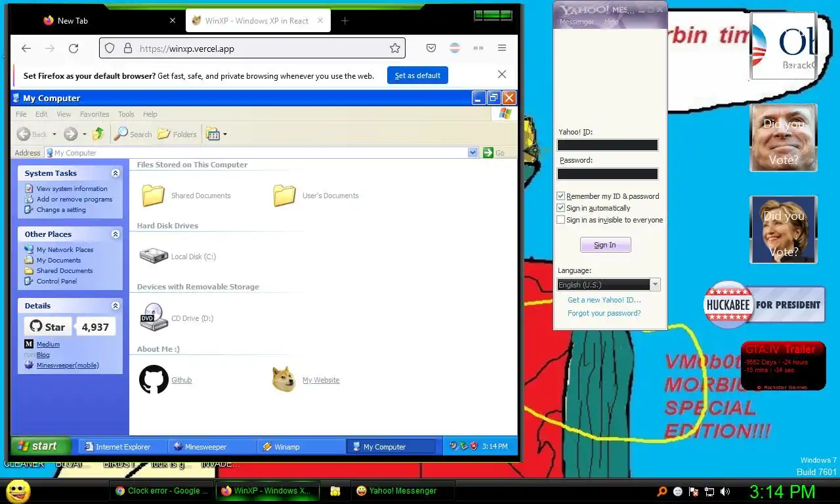This screenshot has width=840, height=504.
Task: Click the Github octocat icon
Action: [154, 379]
